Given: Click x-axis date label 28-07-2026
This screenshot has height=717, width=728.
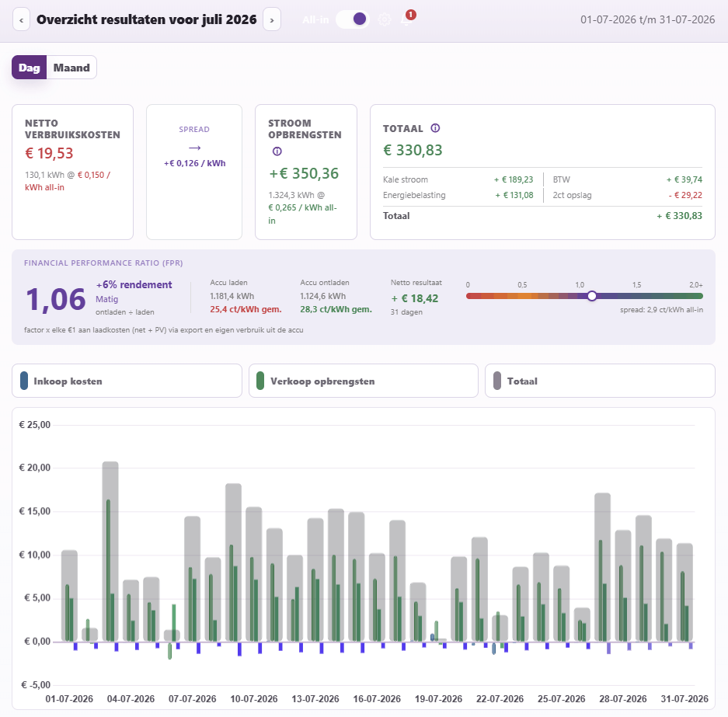Looking at the screenshot, I should (x=623, y=699).
